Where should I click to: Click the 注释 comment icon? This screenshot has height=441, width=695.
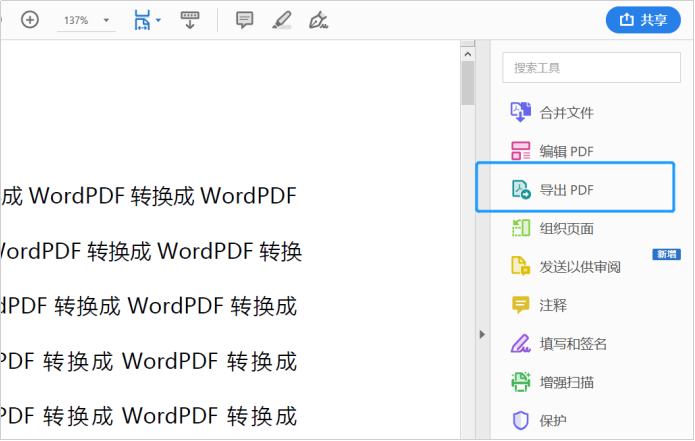click(x=520, y=304)
